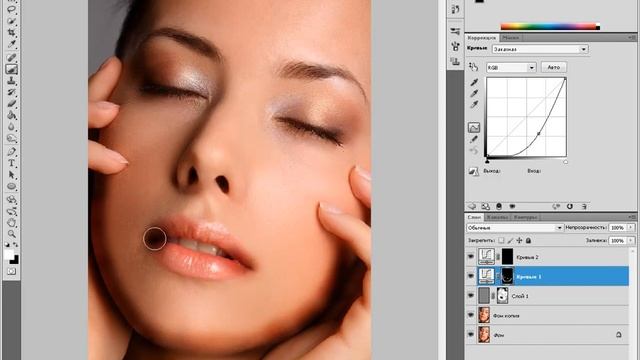Select the Blur tool
The width and height of the screenshot is (640, 360).
11,127
